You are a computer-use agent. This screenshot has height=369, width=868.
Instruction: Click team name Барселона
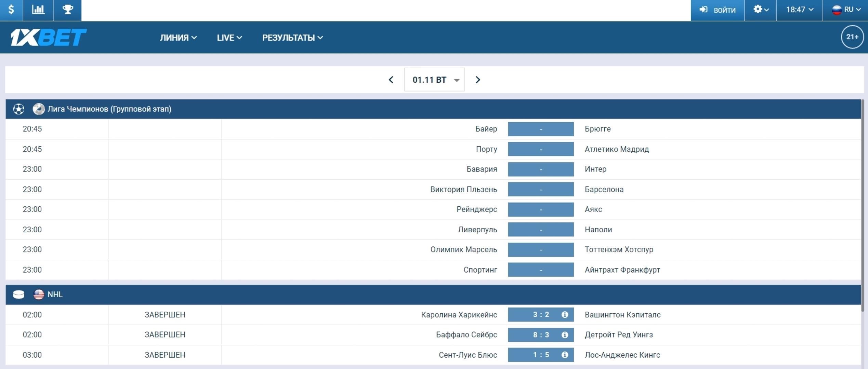coord(604,189)
